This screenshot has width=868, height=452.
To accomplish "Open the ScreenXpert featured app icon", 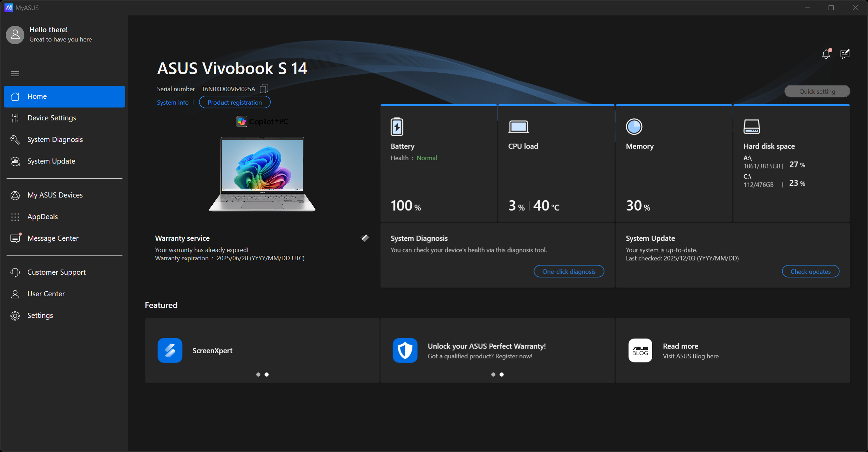I will 170,350.
